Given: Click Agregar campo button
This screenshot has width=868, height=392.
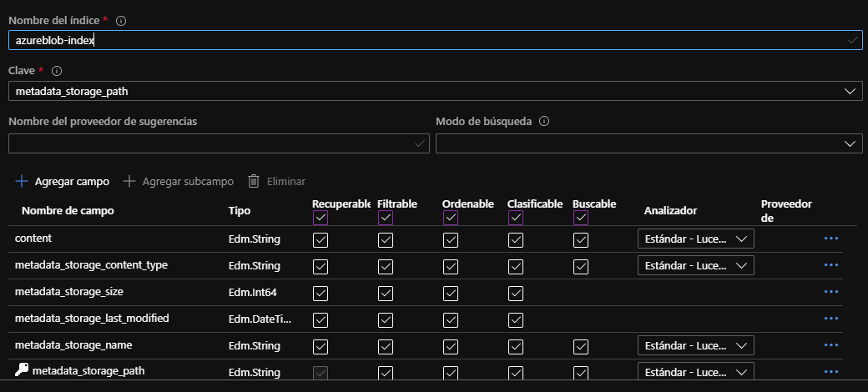Looking at the screenshot, I should [62, 181].
